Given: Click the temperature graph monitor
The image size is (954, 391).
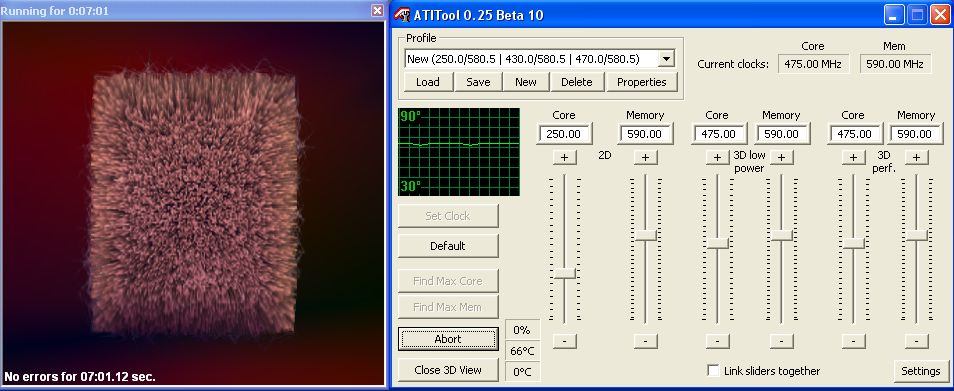Looking at the screenshot, I should [459, 152].
